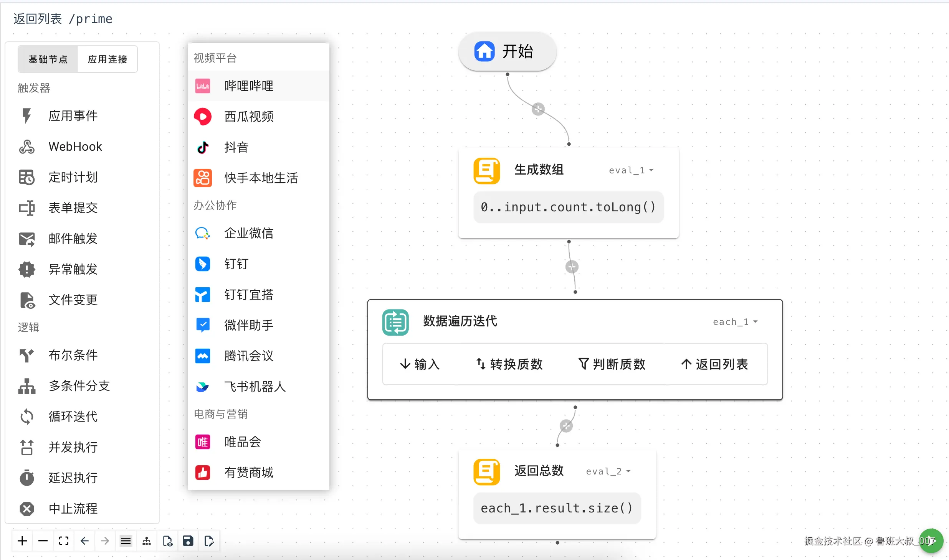Click the 判断质数 step button
949x560 pixels.
tap(612, 364)
